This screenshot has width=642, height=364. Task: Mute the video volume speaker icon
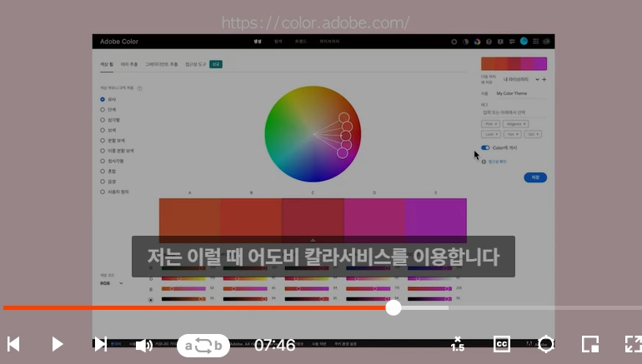[143, 345]
